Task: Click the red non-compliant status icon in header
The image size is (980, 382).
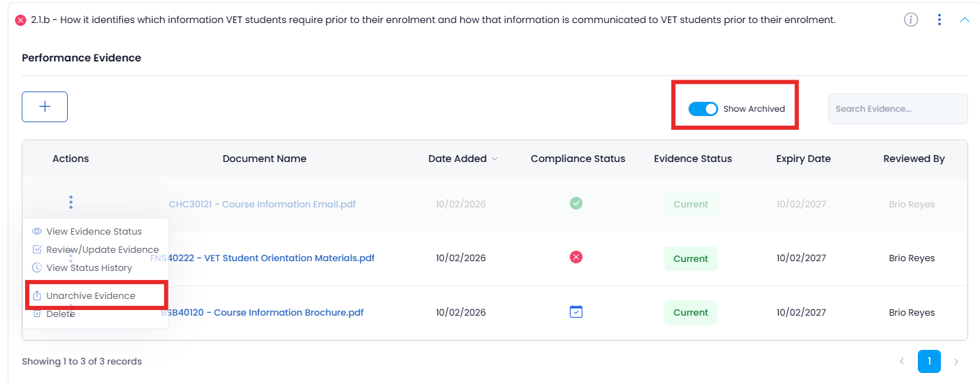Action: (x=21, y=20)
